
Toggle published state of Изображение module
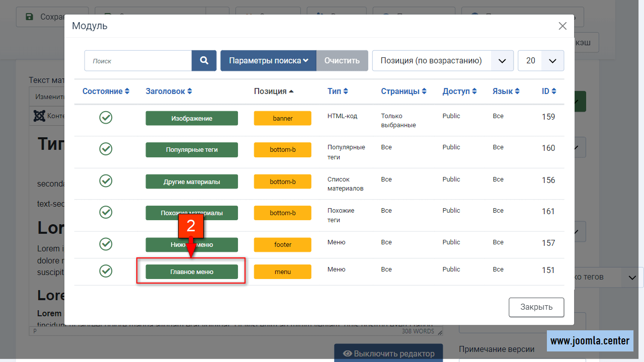tap(106, 118)
